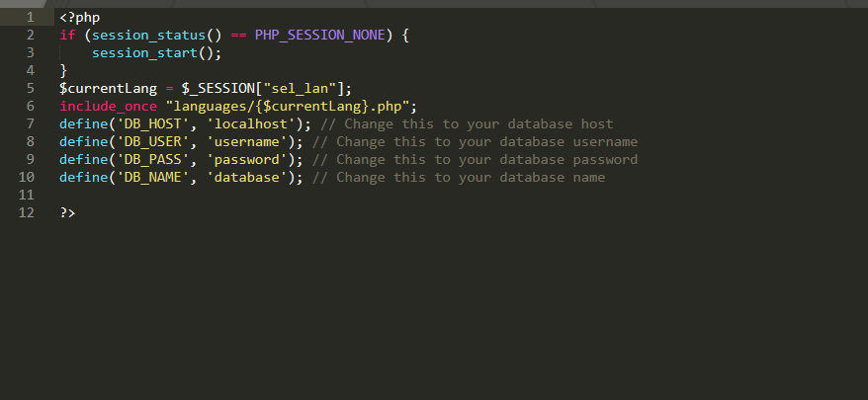Place cursor on include_once keyword
This screenshot has width=868, height=400.
(x=109, y=106)
